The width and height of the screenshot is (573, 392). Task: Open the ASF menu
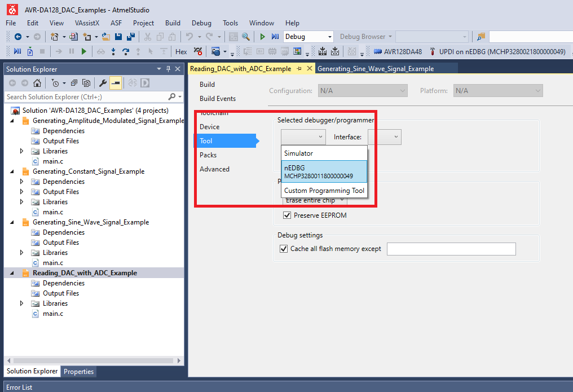pos(116,23)
